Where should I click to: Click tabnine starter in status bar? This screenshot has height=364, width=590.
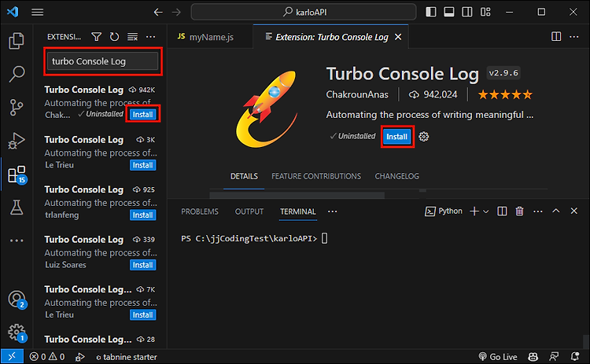[127, 357]
